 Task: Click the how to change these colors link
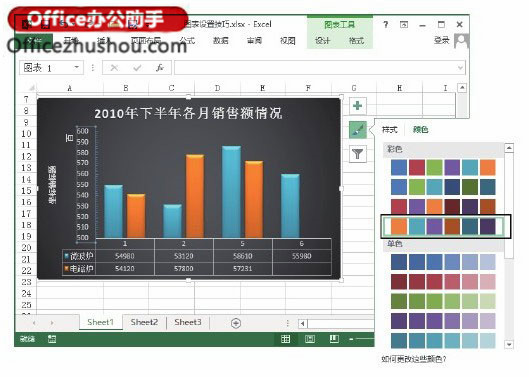coord(414,359)
